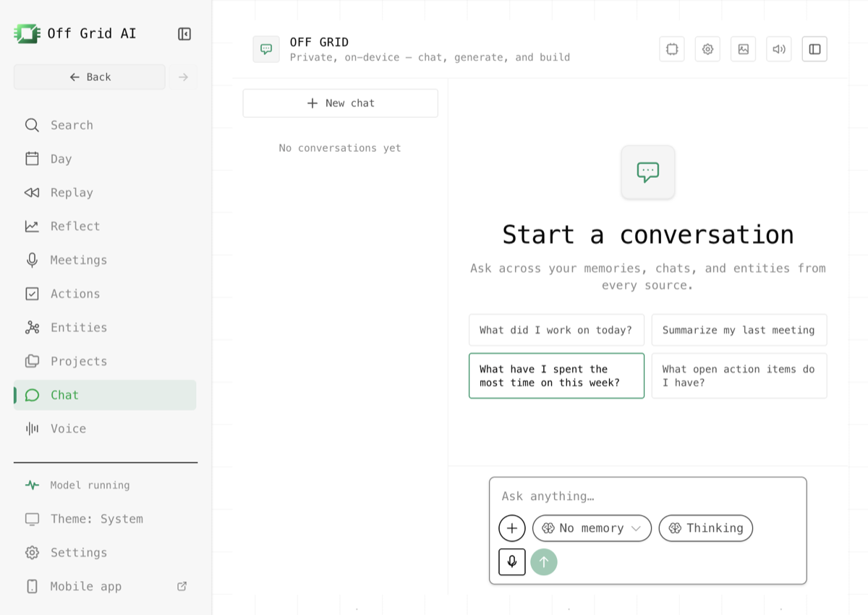Click the microphone dictation button in composer

pos(512,561)
